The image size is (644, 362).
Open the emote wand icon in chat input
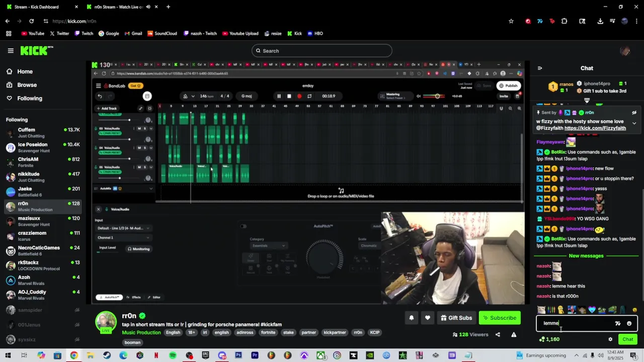(x=618, y=323)
